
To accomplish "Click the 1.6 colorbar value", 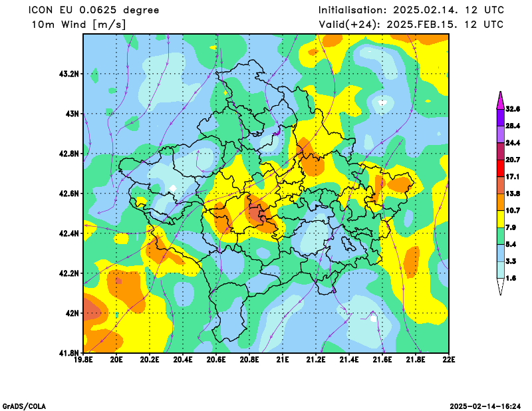I will point(511,278).
